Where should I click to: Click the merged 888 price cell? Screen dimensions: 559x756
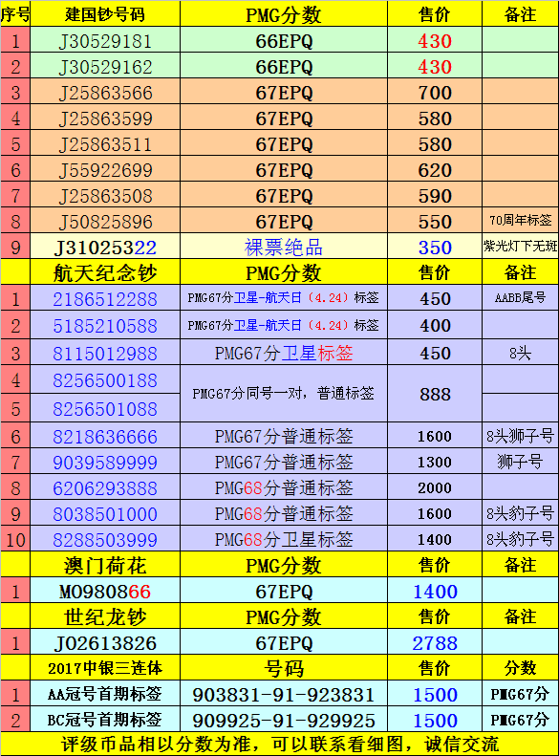435,394
